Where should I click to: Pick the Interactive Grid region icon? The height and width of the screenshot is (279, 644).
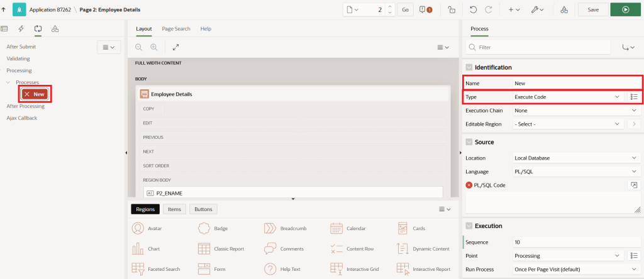click(336, 269)
